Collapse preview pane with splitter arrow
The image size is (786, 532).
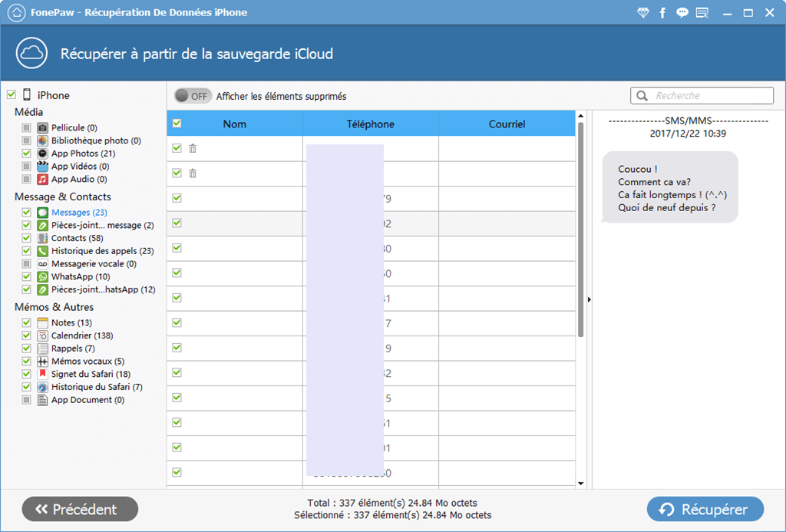tap(589, 300)
